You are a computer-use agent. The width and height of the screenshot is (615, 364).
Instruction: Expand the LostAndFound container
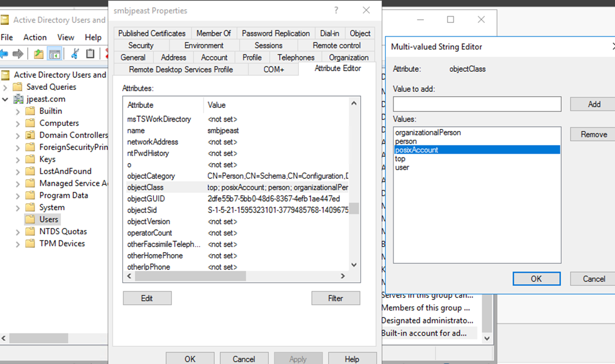point(18,171)
